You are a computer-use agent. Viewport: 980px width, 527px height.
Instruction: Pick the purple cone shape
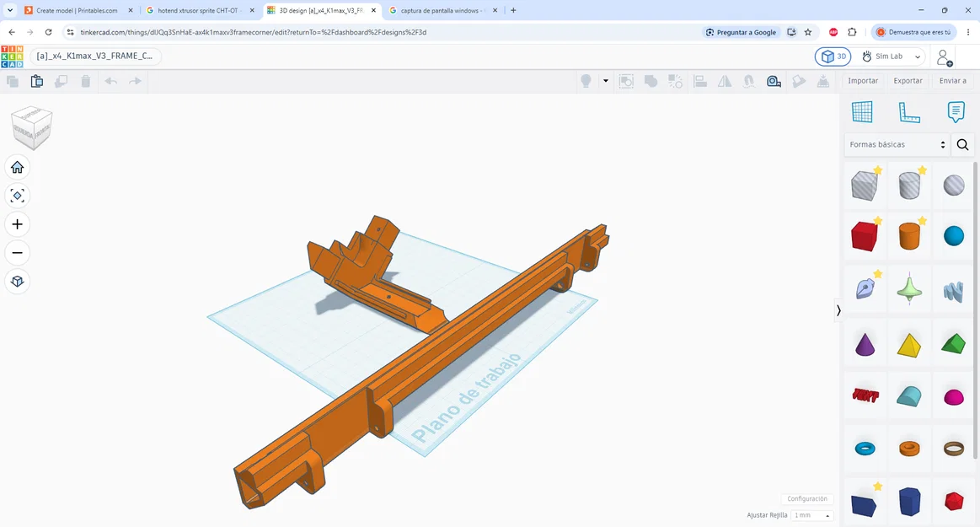click(x=865, y=345)
